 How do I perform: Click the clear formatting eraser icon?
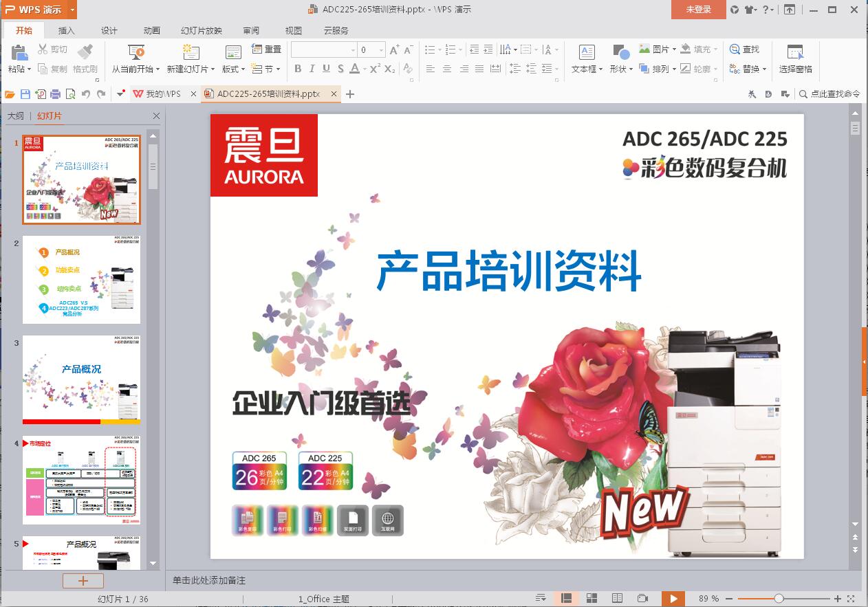point(406,69)
